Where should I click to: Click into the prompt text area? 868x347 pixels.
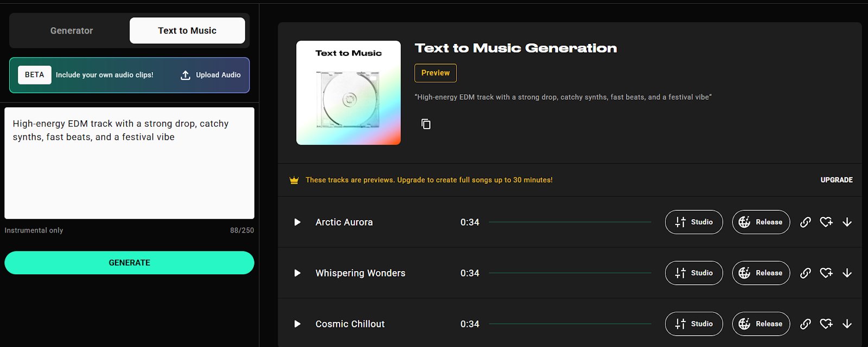coord(129,163)
